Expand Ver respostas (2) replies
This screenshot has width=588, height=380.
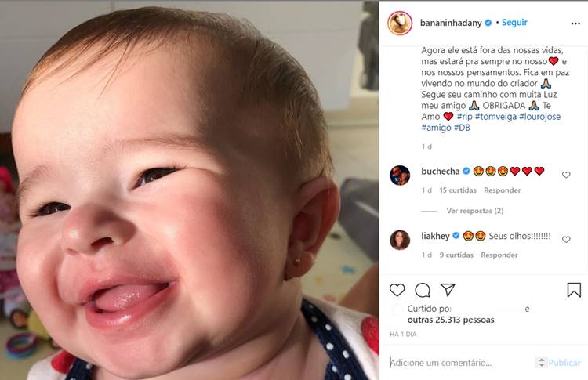pyautogui.click(x=474, y=211)
